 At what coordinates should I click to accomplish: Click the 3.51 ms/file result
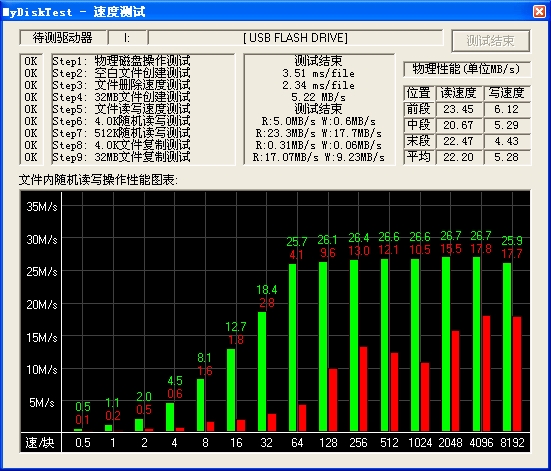(318, 73)
